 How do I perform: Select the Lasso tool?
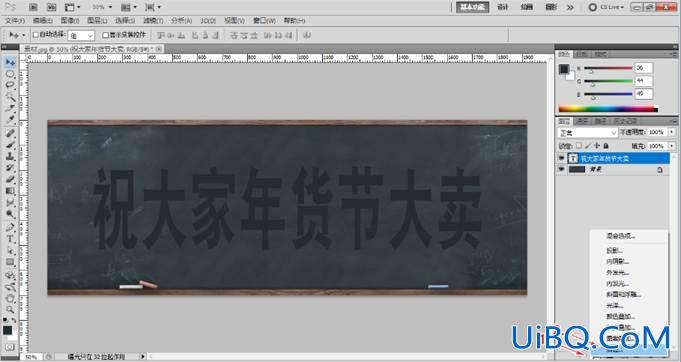click(x=10, y=86)
